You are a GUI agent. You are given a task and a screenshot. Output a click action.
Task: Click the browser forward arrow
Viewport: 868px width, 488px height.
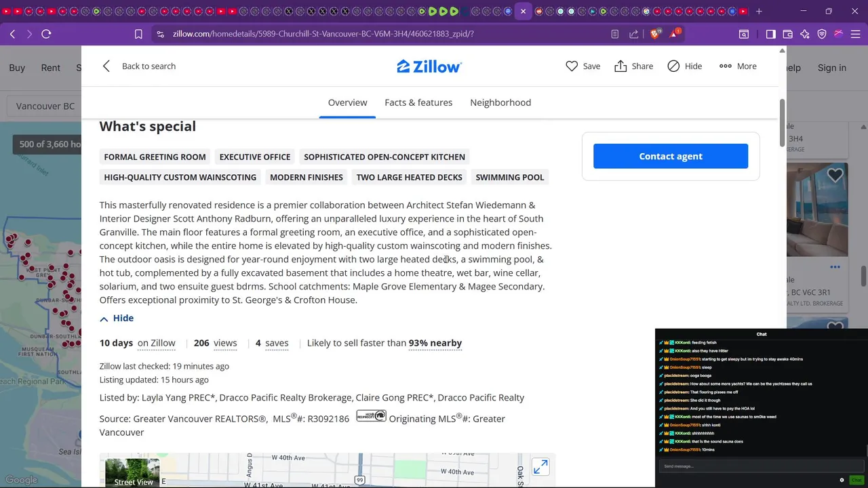point(29,34)
